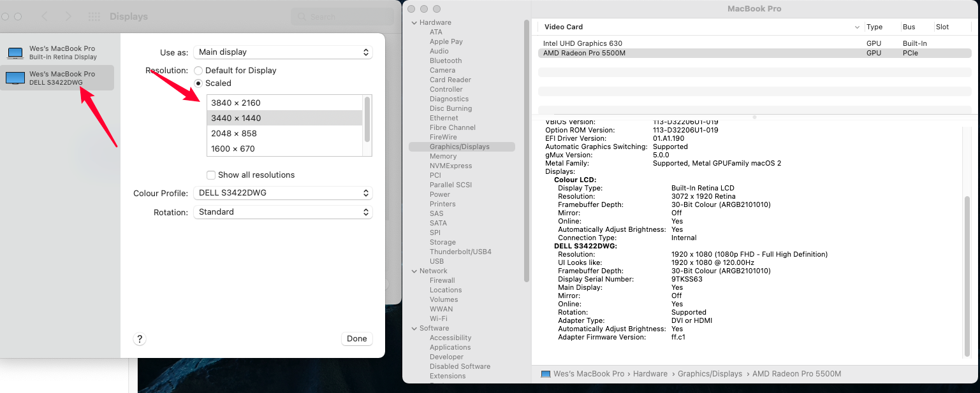Open the Use as dropdown
Image resolution: width=980 pixels, height=393 pixels.
pos(282,52)
